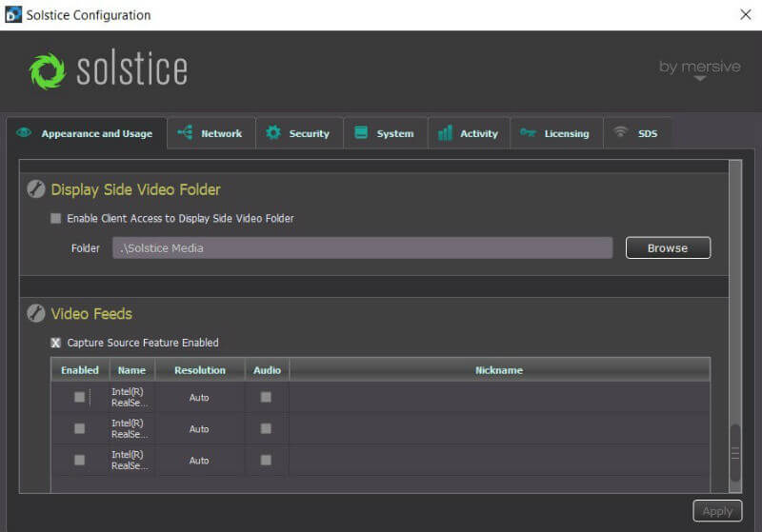Click the Folder path input field
The image size is (762, 532).
[363, 248]
